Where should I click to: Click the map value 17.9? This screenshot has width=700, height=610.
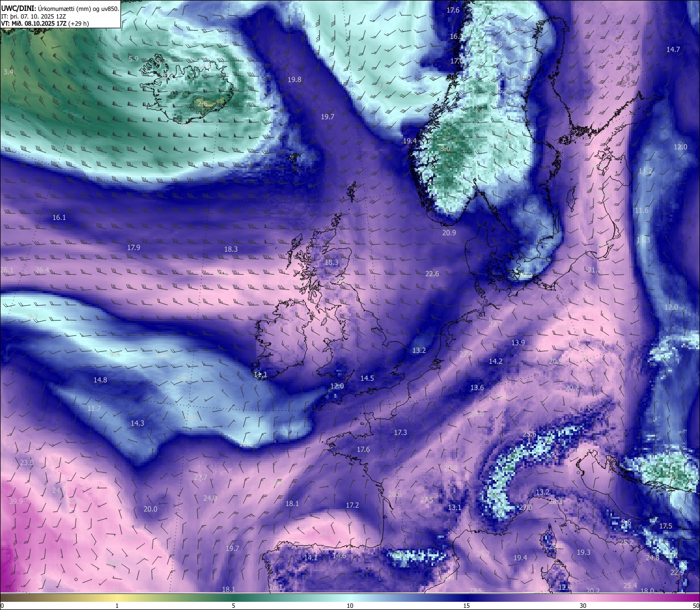pyautogui.click(x=133, y=248)
